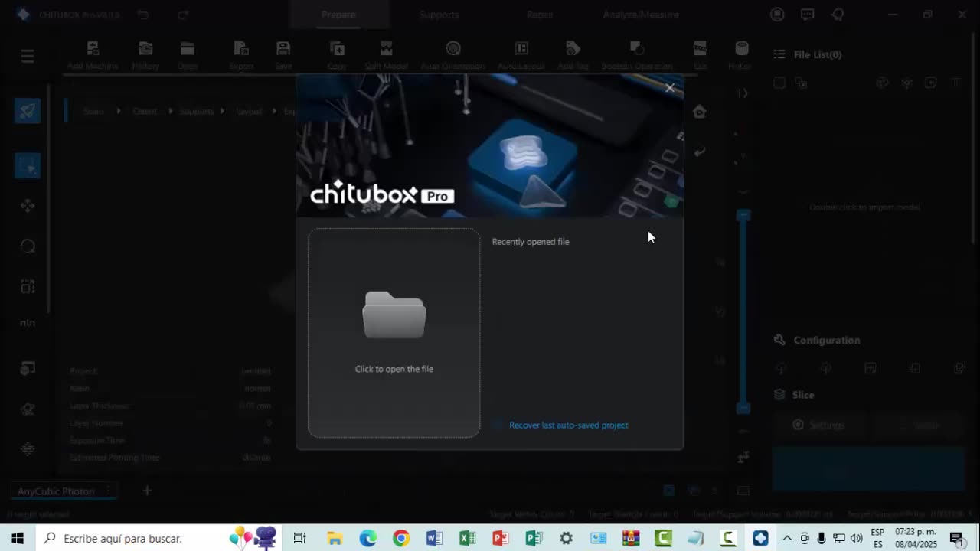Click the Copy toolbar icon

pos(337,55)
